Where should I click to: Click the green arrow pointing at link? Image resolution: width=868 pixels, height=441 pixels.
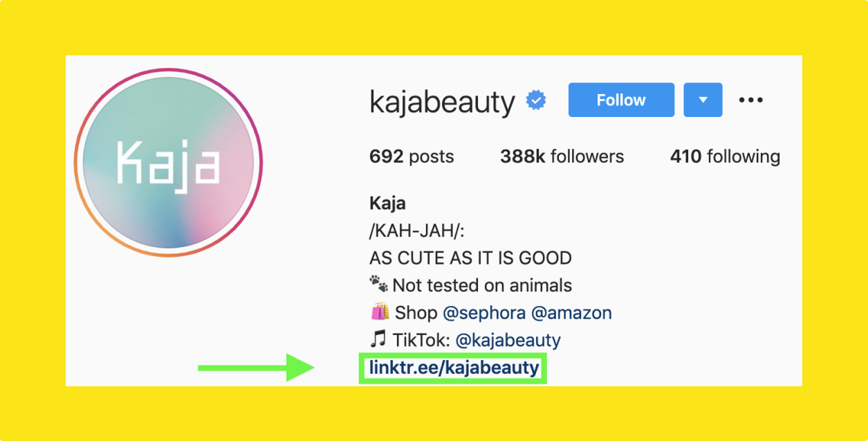pos(256,368)
